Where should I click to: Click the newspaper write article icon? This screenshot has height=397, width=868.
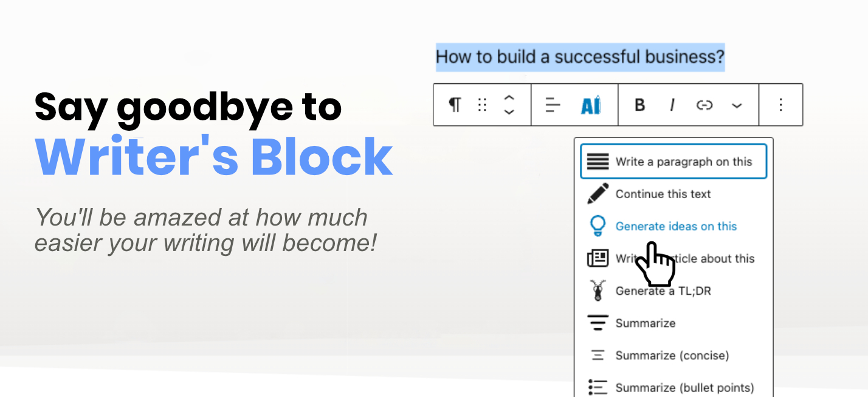[598, 258]
